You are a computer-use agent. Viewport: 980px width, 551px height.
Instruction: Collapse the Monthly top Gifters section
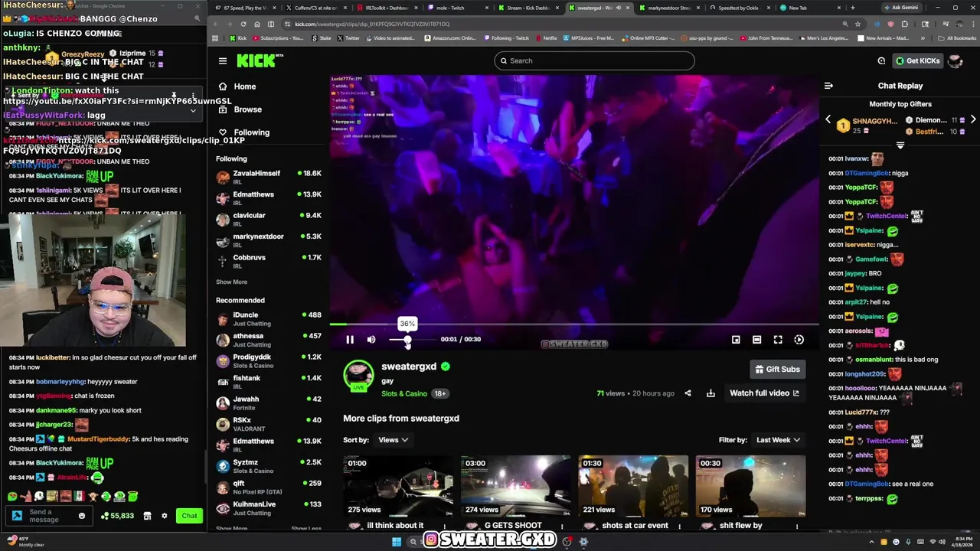(900, 145)
